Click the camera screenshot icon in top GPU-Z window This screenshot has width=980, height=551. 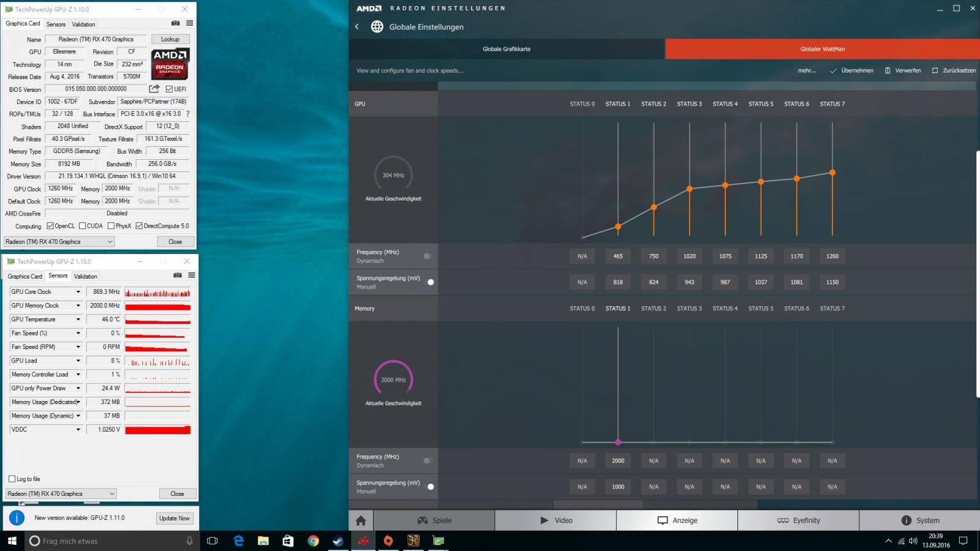pyautogui.click(x=176, y=23)
